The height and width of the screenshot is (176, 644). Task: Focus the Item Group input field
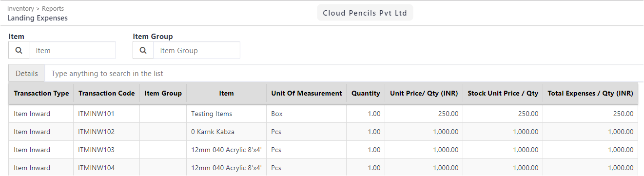point(196,50)
